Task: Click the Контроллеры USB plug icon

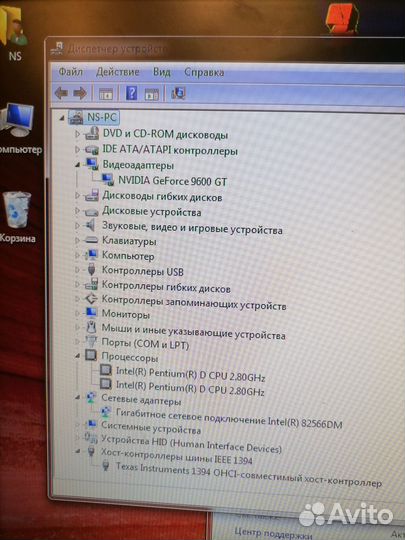Action: (x=91, y=269)
